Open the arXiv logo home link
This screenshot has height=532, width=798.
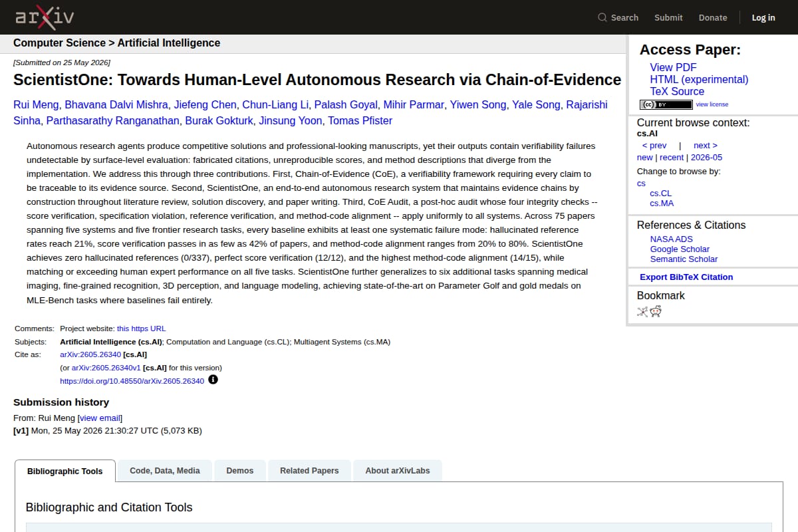point(45,17)
